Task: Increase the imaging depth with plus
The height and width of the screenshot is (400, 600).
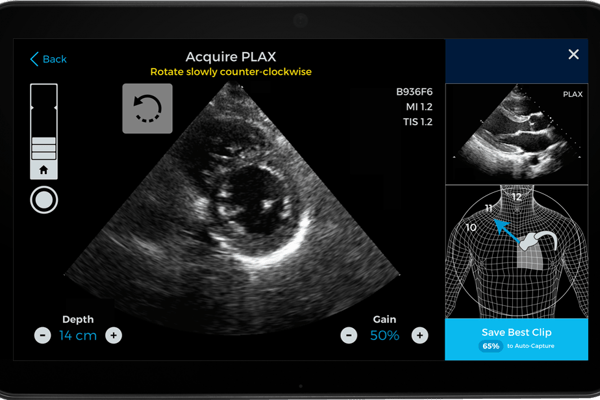Action: 114,335
